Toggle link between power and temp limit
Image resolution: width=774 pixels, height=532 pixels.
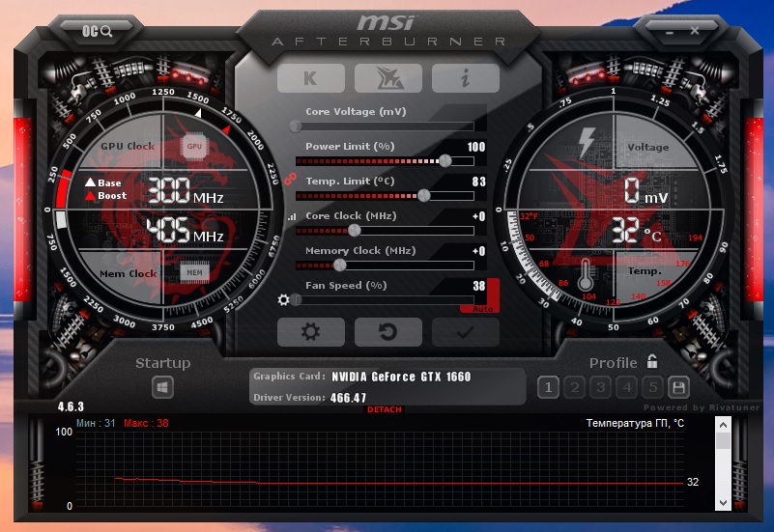[x=290, y=178]
